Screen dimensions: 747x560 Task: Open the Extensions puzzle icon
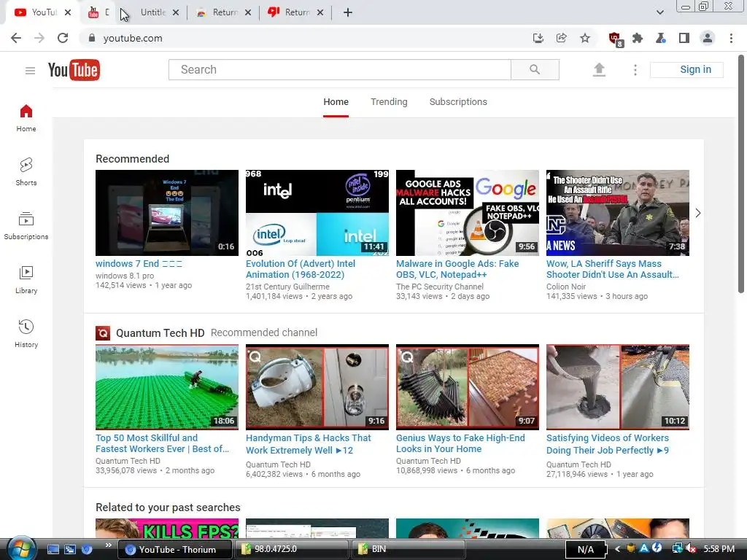click(638, 38)
